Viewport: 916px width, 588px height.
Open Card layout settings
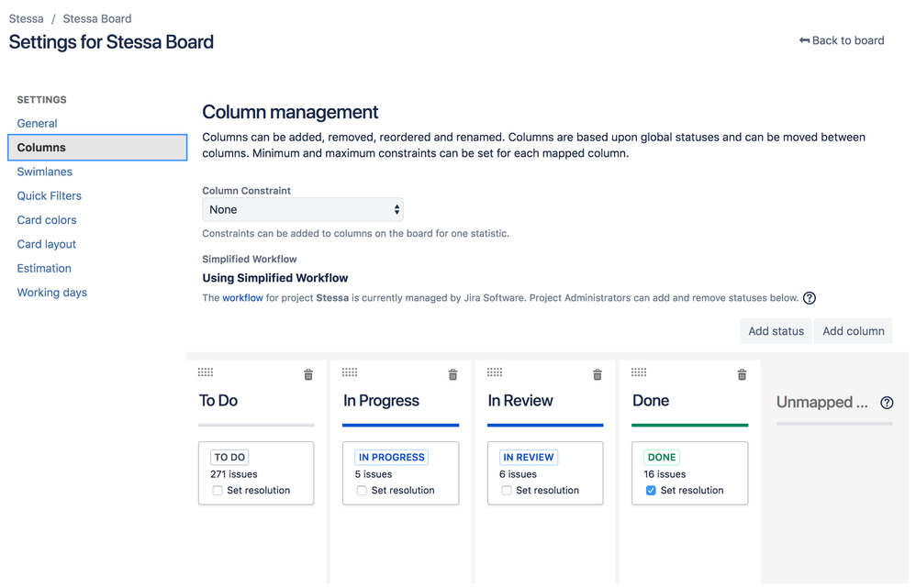pos(46,244)
